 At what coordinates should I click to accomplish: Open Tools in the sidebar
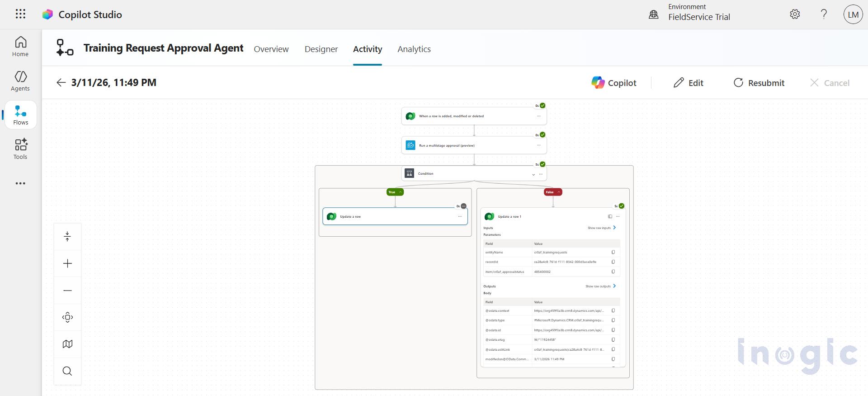(x=20, y=149)
